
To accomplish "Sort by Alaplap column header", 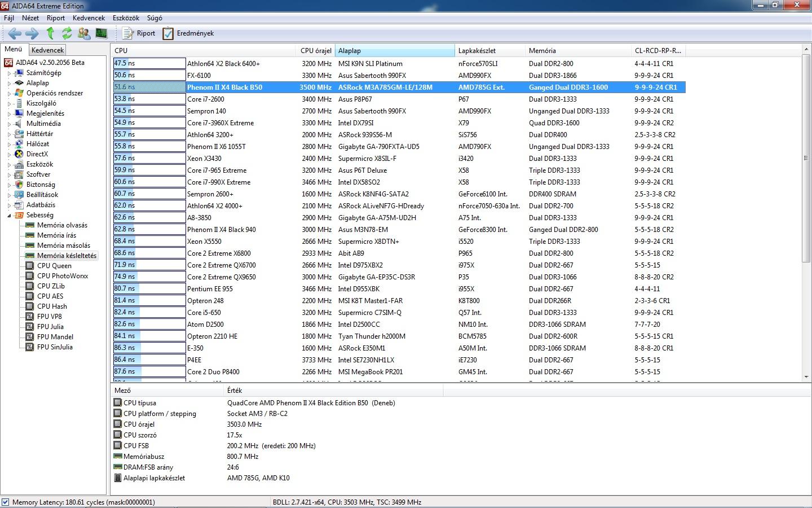I will click(x=395, y=51).
